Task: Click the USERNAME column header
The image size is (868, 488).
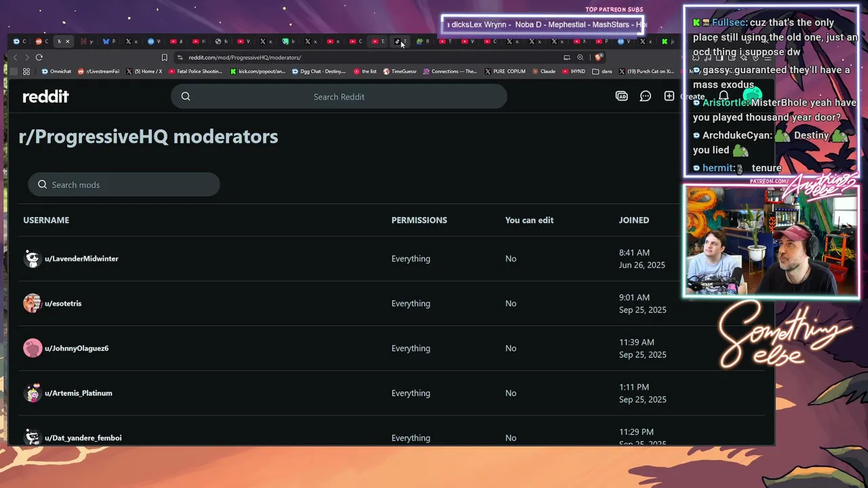Action: [x=46, y=220]
